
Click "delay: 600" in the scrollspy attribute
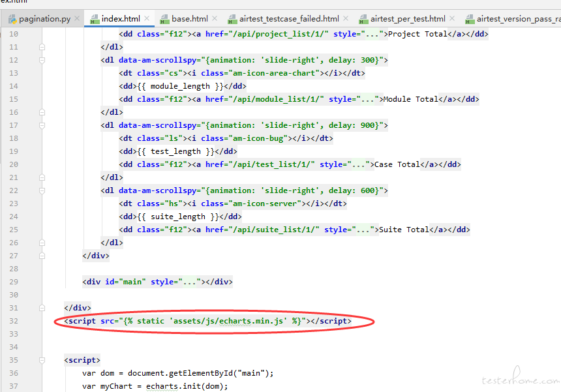point(352,190)
